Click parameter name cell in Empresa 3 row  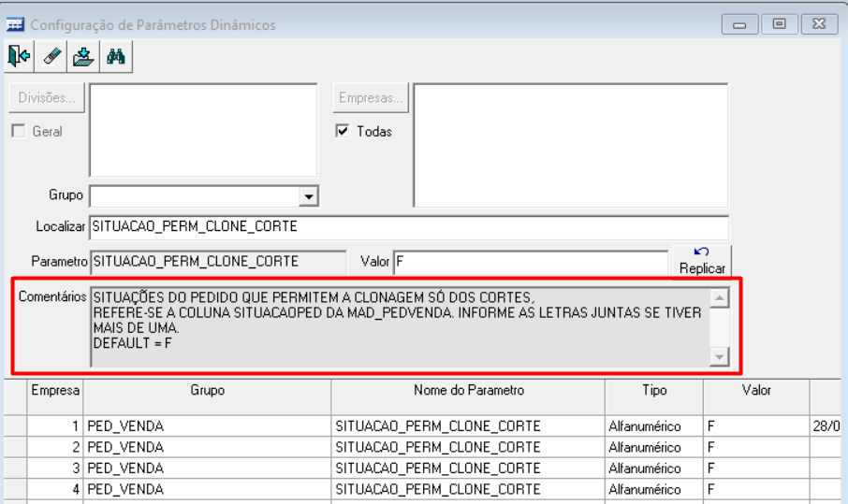pos(468,468)
